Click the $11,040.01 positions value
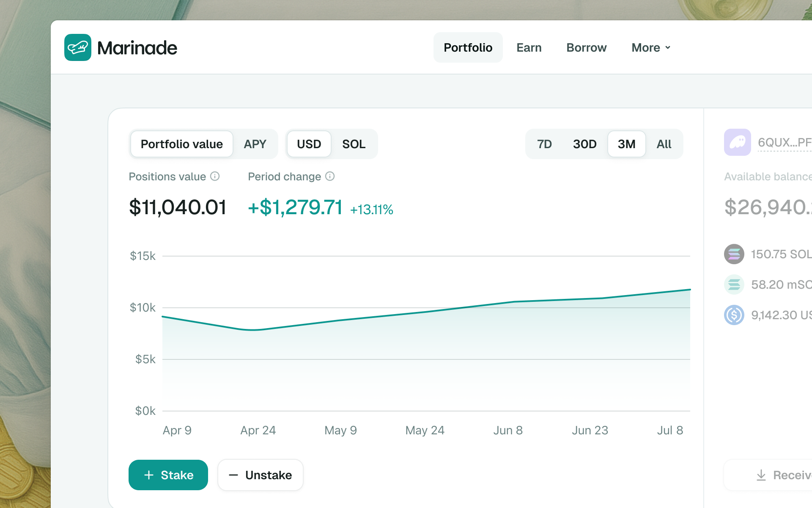Viewport: 812px width, 508px height. pyautogui.click(x=178, y=207)
